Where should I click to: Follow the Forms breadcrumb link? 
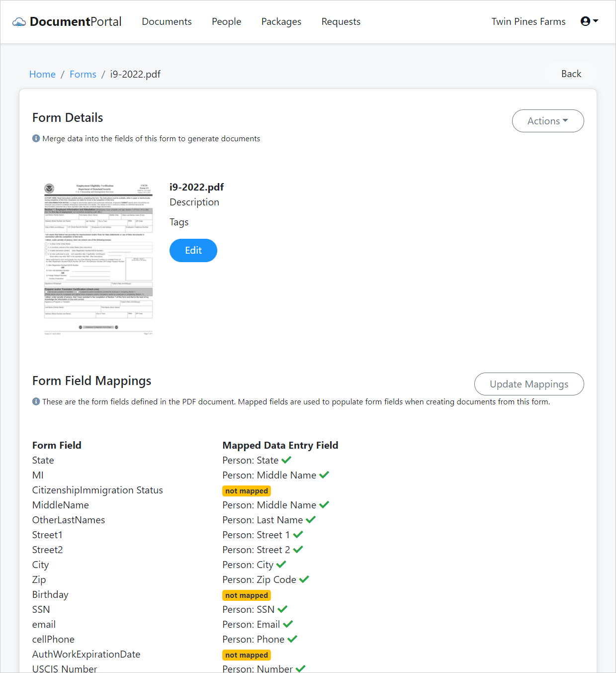tap(83, 74)
